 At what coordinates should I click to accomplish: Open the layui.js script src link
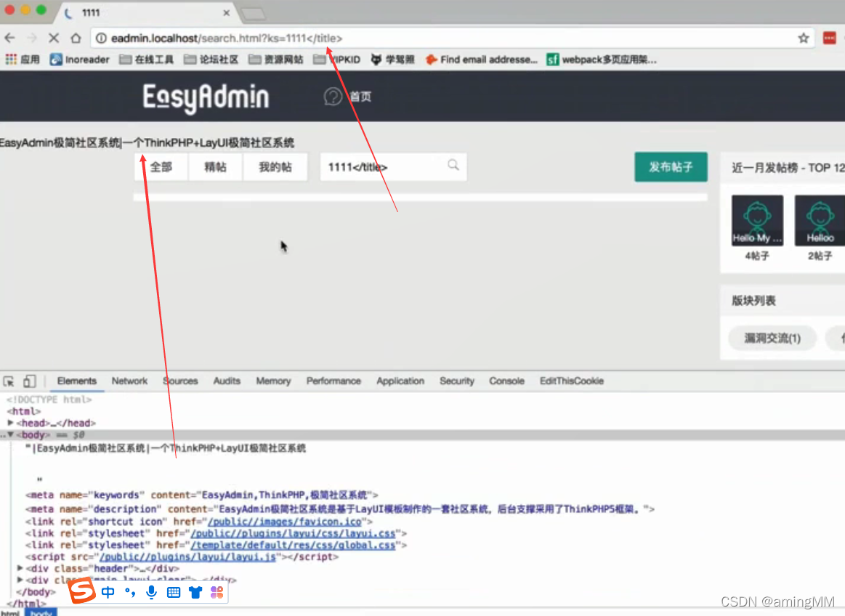187,556
